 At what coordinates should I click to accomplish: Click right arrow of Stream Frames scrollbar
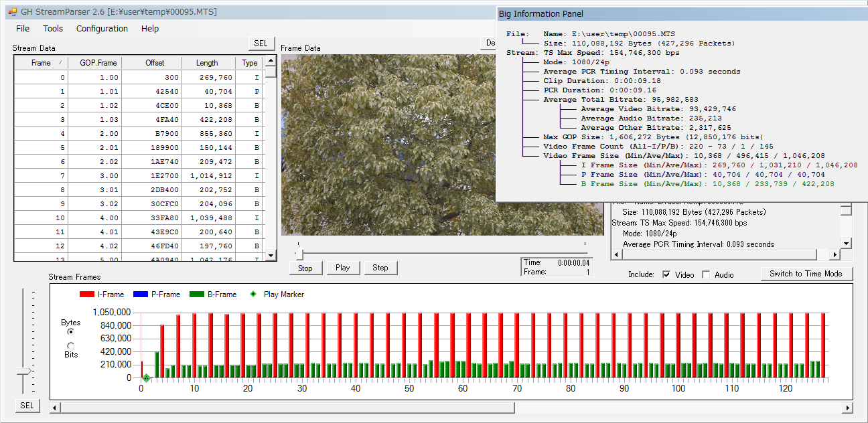click(847, 408)
